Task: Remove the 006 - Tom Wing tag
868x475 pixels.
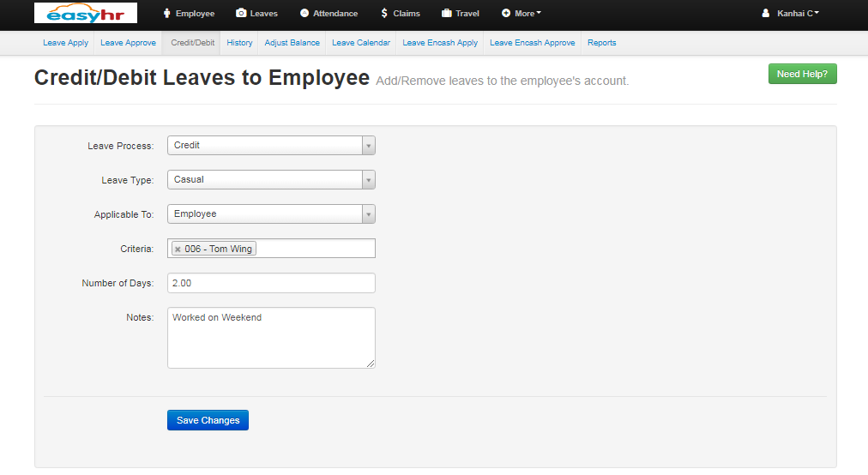Action: coord(178,249)
